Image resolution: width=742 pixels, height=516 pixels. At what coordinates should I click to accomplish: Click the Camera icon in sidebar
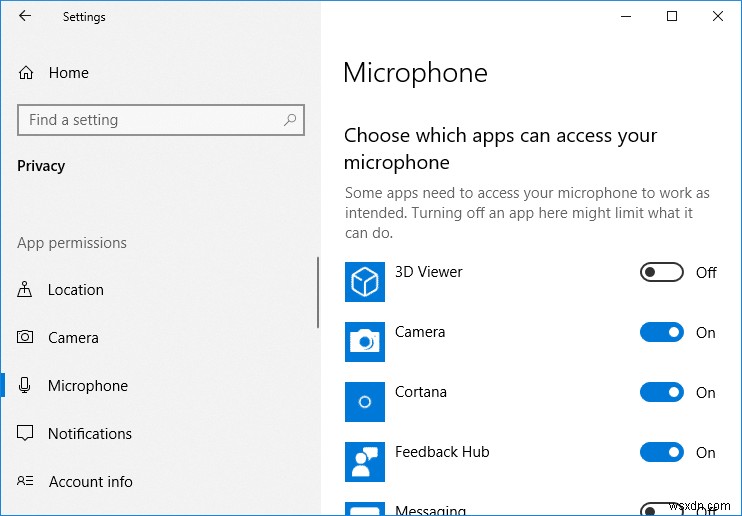click(25, 337)
